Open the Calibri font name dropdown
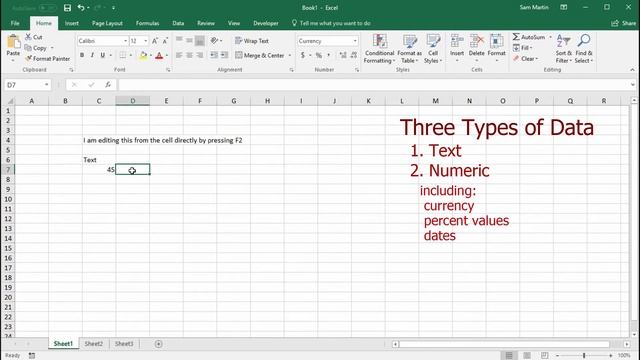 (125, 41)
